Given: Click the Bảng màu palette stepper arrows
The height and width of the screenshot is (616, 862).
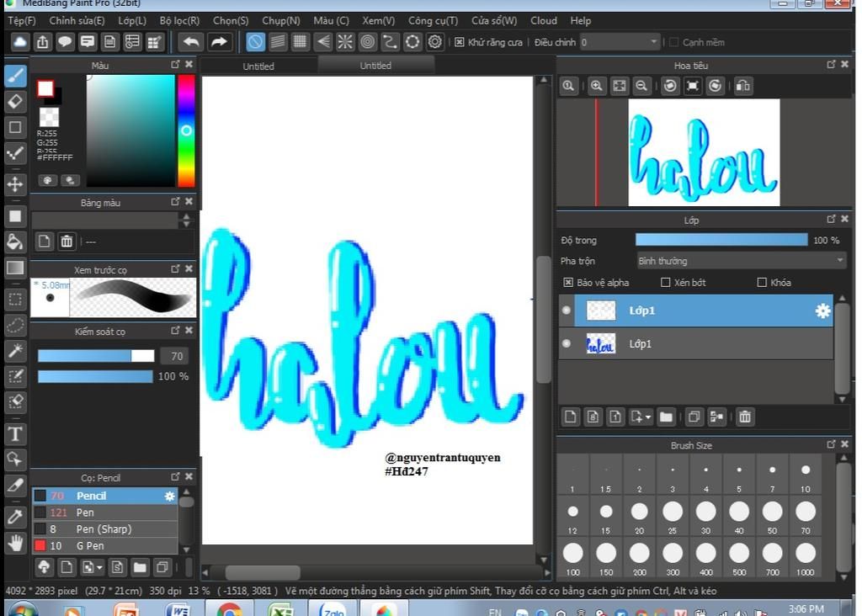Looking at the screenshot, I should (186, 220).
